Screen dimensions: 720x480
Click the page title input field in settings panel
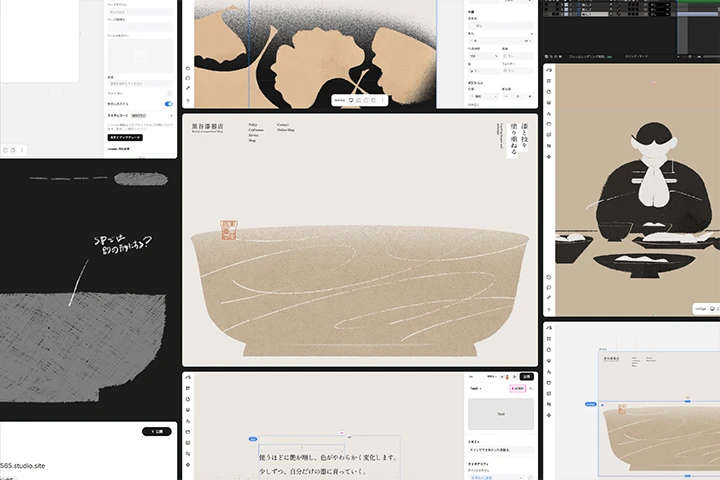pos(141,12)
